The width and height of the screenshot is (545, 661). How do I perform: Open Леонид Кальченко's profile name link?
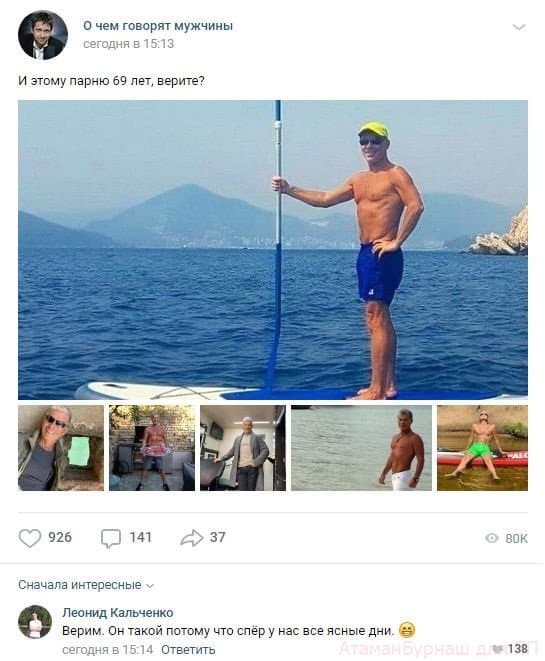118,613
